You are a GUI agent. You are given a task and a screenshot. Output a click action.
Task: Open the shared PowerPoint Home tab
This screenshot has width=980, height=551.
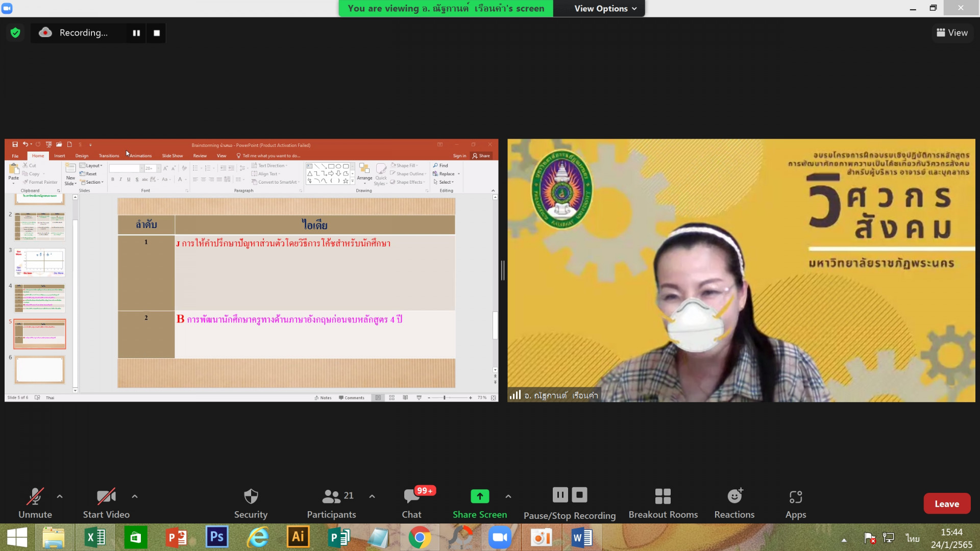coord(38,156)
